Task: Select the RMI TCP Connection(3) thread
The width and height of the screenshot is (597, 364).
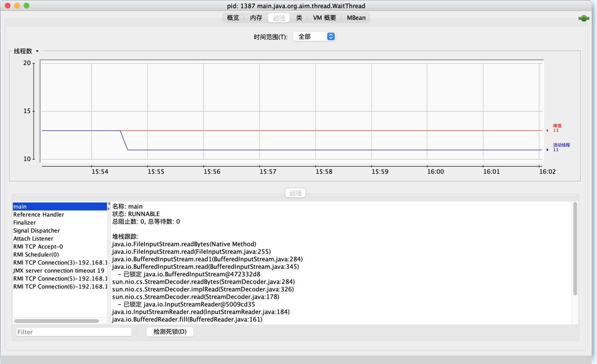Action: click(x=60, y=262)
